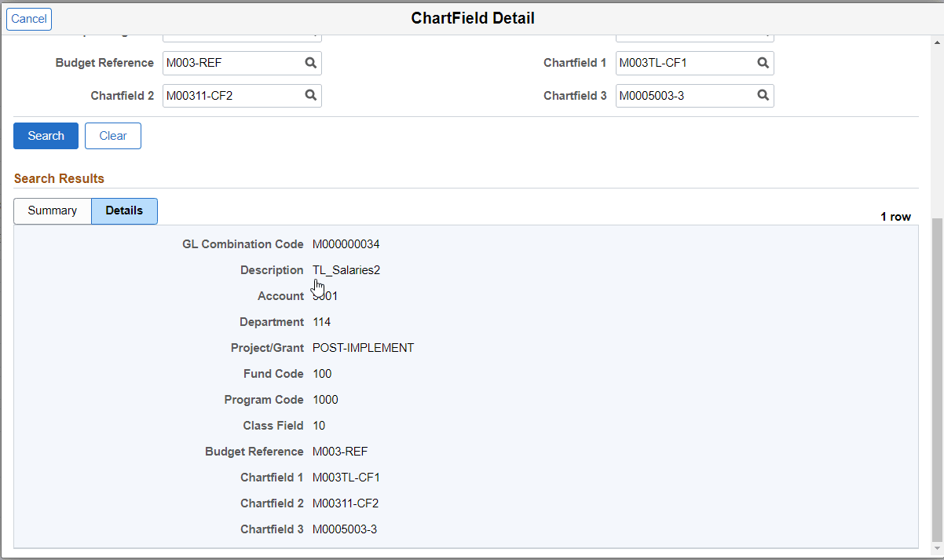
Task: Select the Details tab
Action: pos(123,210)
